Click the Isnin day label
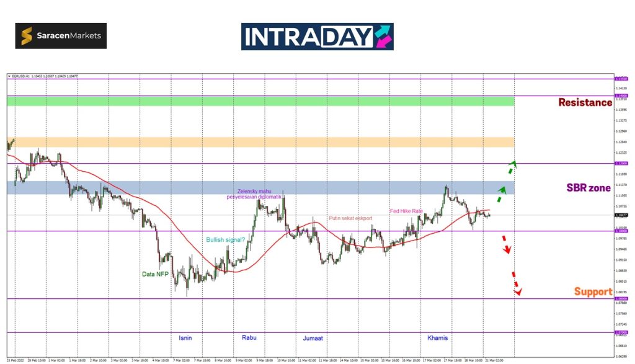 [185, 338]
